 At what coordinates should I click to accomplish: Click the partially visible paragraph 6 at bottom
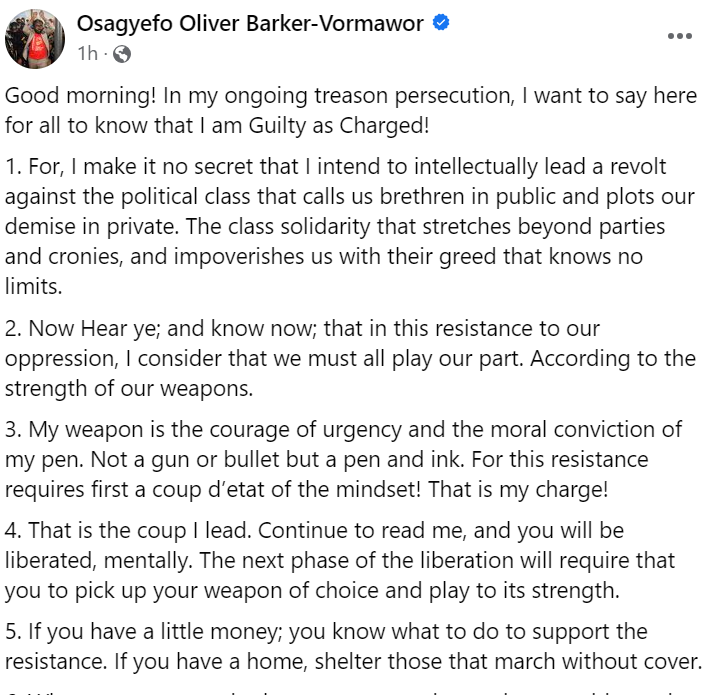click(350, 692)
